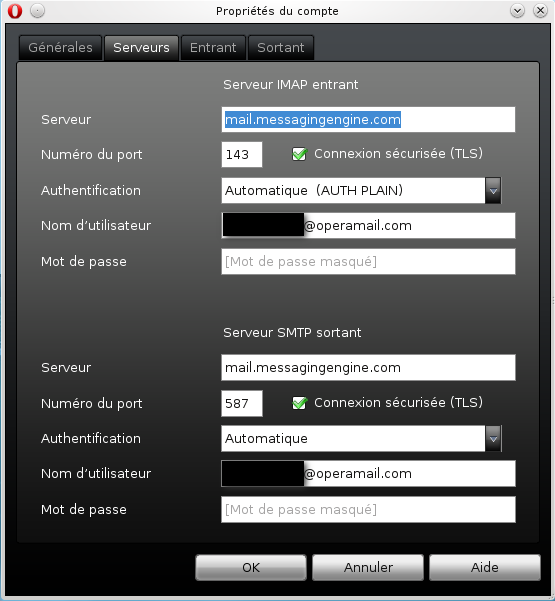Click the IMAP port number field 143
555x601 pixels.
[x=242, y=154]
